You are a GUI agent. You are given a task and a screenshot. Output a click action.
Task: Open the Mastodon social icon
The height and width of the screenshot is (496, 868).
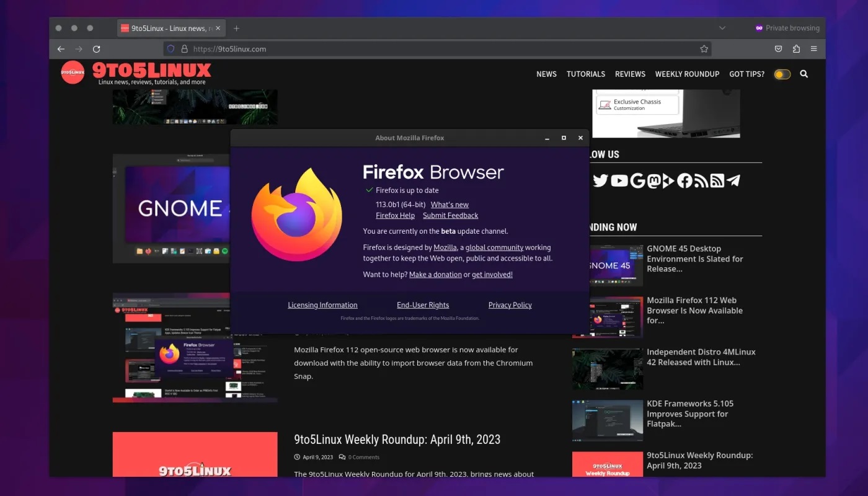coord(653,180)
